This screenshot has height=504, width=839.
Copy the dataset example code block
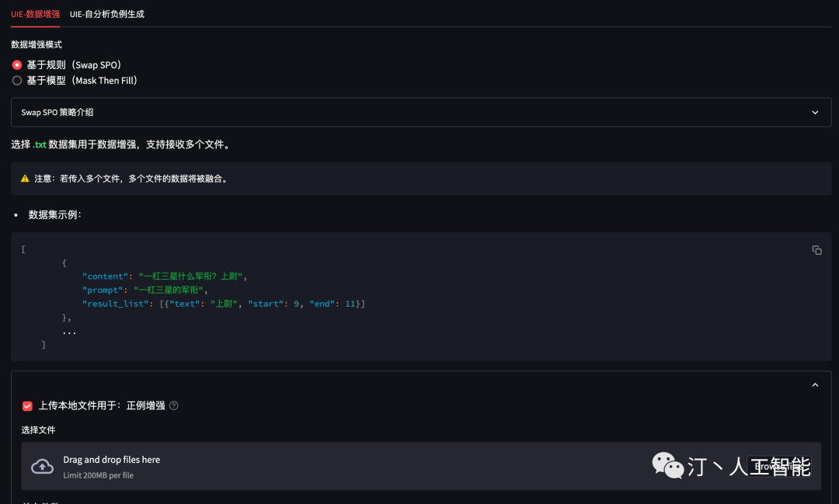tap(816, 250)
